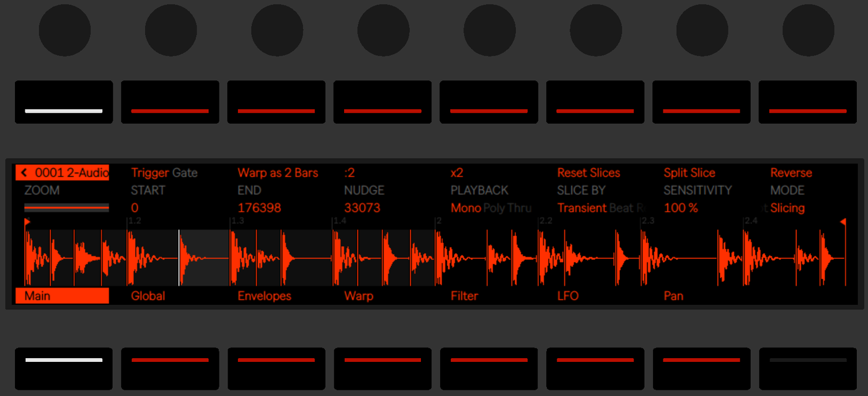868x396 pixels.
Task: Click Reverse to flip the sample
Action: (791, 173)
